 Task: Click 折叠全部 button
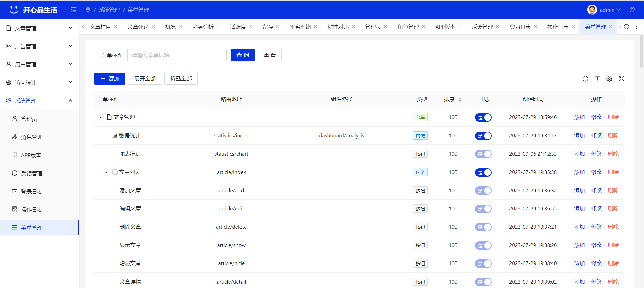click(181, 79)
